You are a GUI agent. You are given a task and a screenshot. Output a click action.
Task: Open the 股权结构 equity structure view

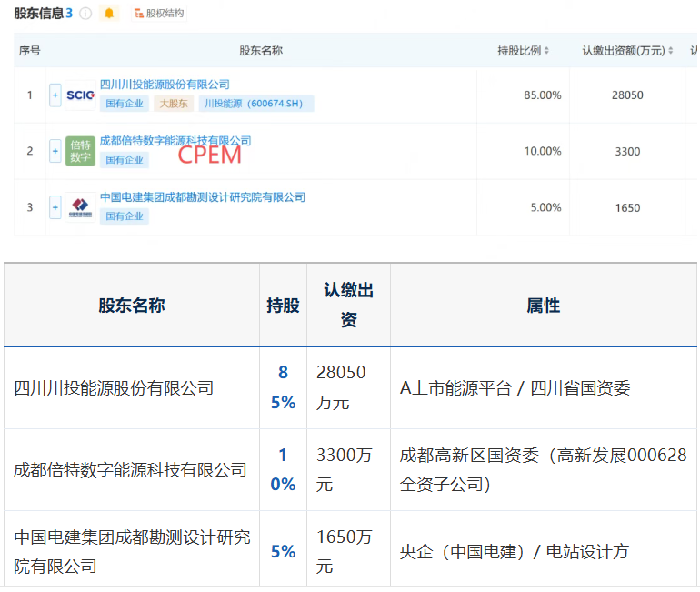coord(159,14)
